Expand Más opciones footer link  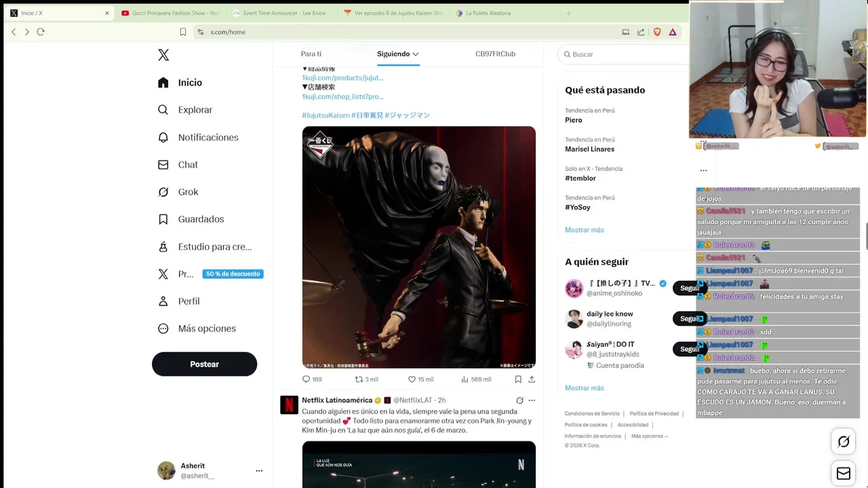[650, 436]
